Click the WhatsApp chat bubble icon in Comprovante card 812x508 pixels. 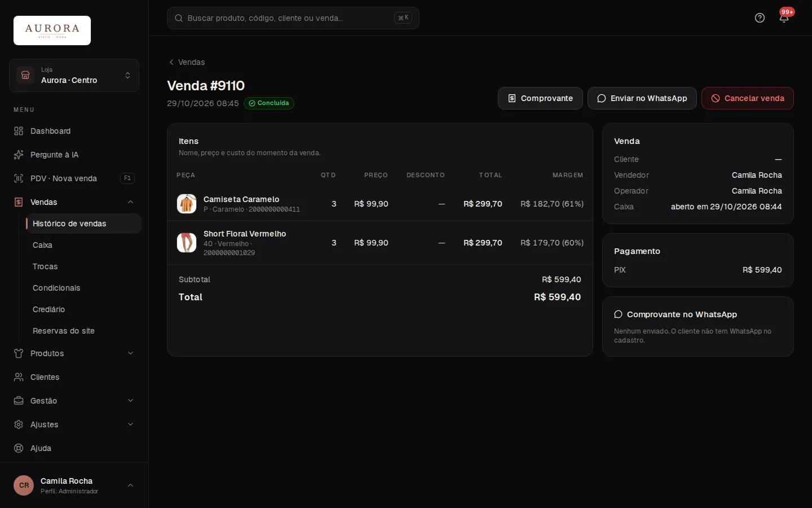pos(618,314)
